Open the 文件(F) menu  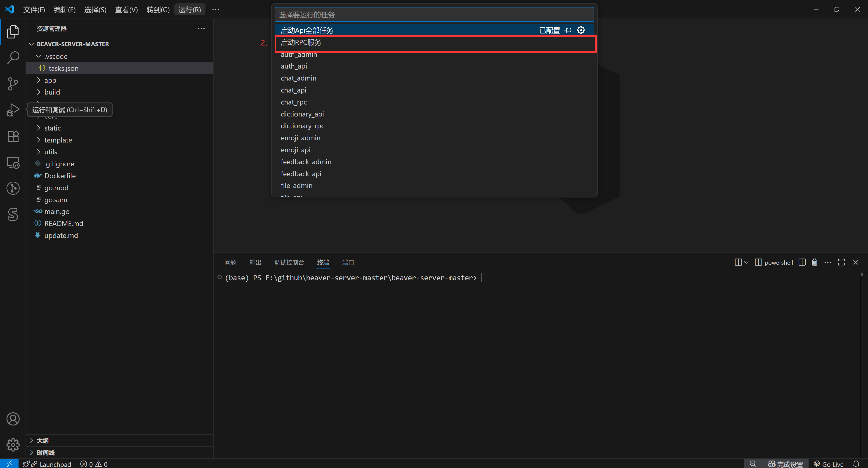(x=34, y=10)
